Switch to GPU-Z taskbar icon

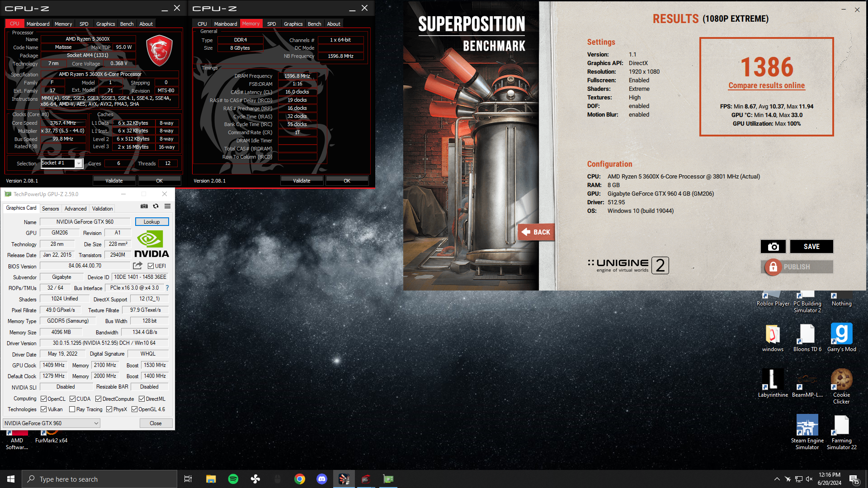click(x=388, y=479)
